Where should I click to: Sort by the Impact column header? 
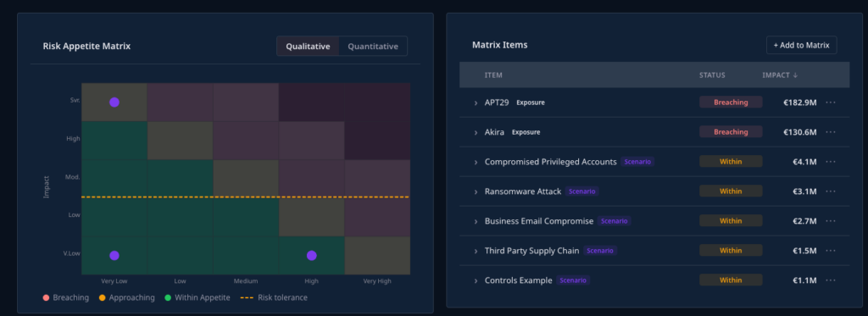[780, 75]
